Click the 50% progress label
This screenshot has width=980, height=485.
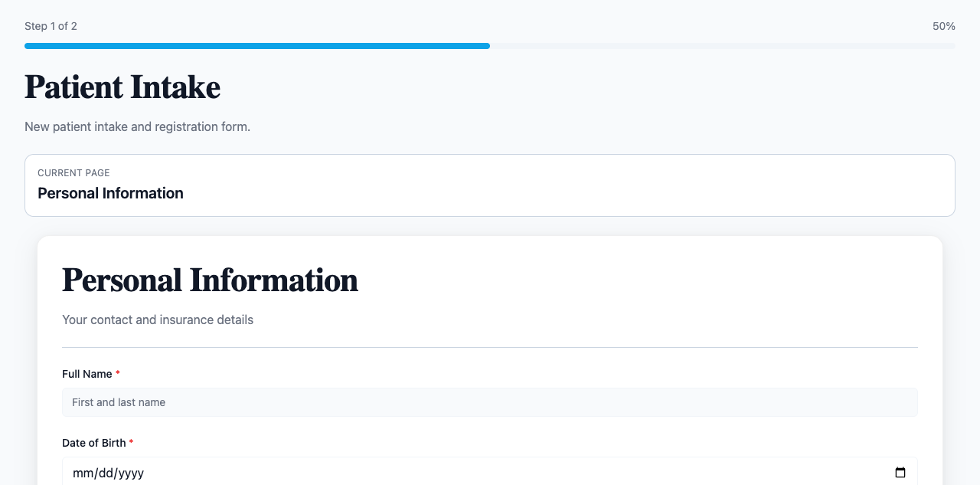click(x=943, y=26)
